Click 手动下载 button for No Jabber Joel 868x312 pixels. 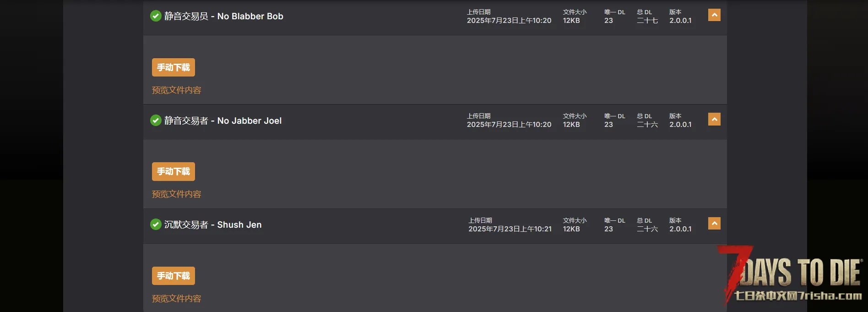[x=174, y=171]
